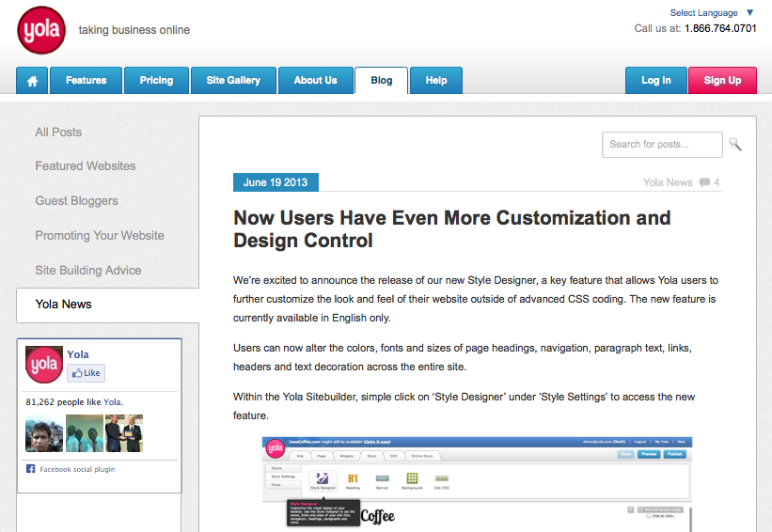
Task: Open the About Us tab
Action: (x=316, y=80)
